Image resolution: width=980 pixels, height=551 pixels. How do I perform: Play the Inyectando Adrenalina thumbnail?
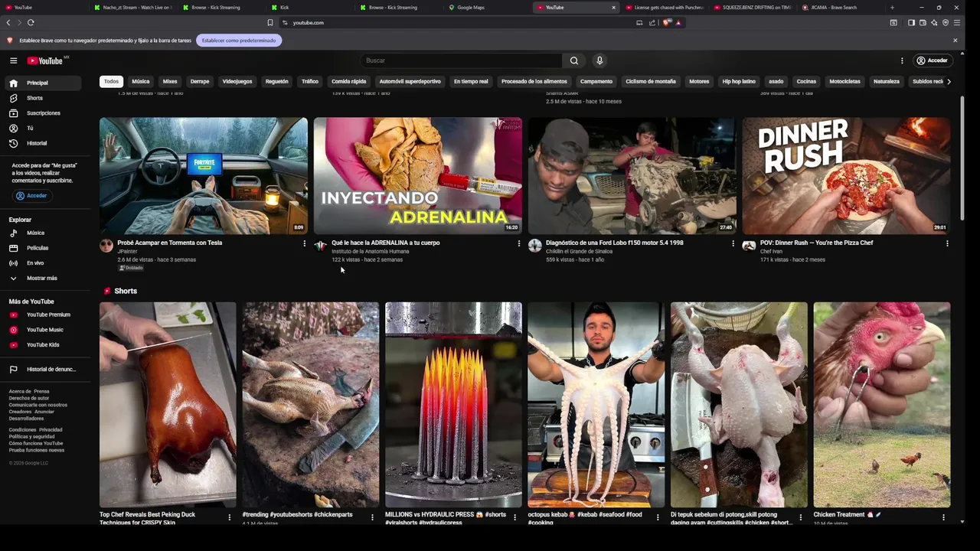tap(418, 175)
